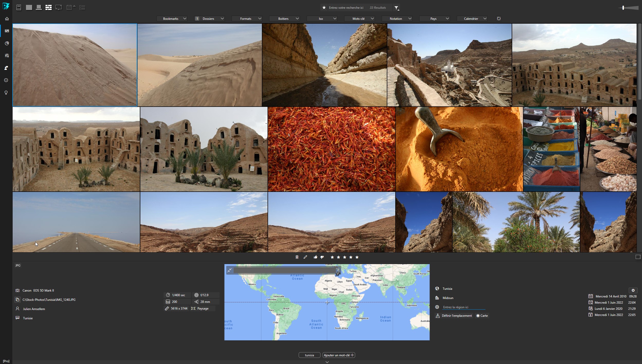The height and width of the screenshot is (364, 642).
Task: Set rating to one star
Action: pyautogui.click(x=332, y=257)
